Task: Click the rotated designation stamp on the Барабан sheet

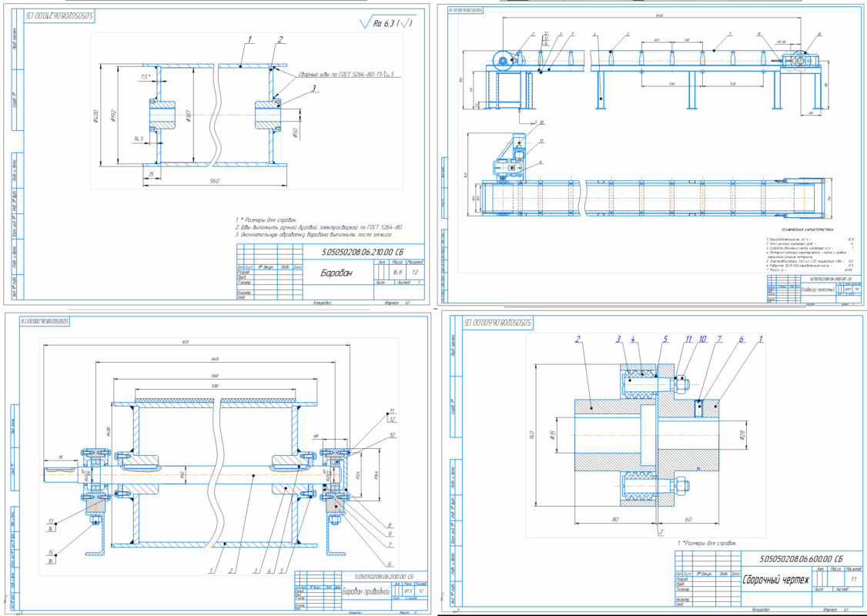Action: point(59,16)
